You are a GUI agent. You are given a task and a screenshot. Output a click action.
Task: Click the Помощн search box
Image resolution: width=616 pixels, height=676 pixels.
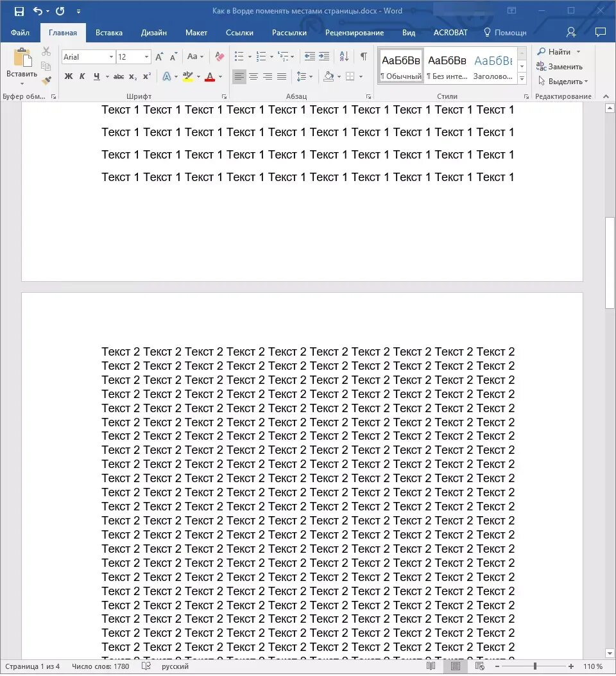coord(505,33)
